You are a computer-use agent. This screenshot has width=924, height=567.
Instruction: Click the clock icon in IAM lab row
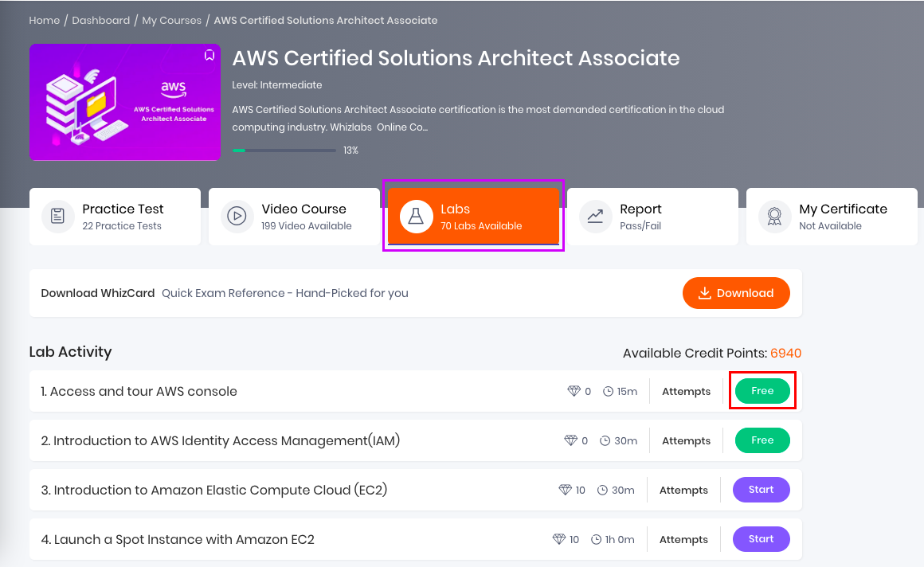(x=605, y=441)
